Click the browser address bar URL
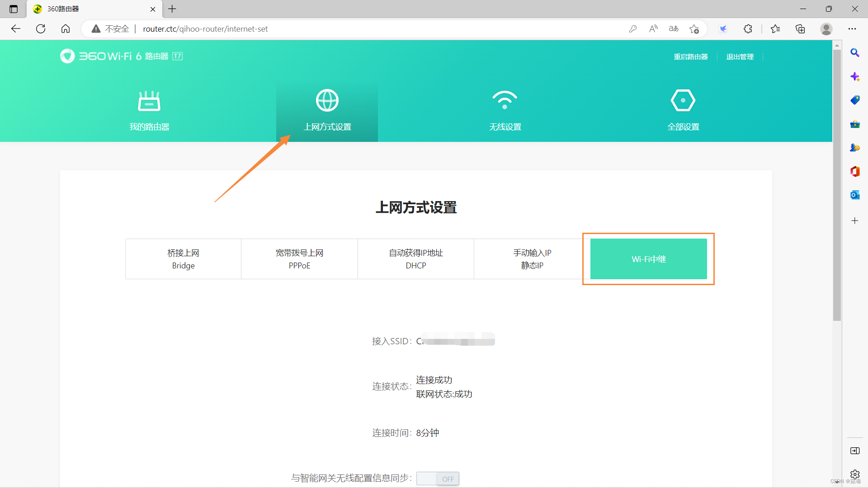 click(205, 29)
